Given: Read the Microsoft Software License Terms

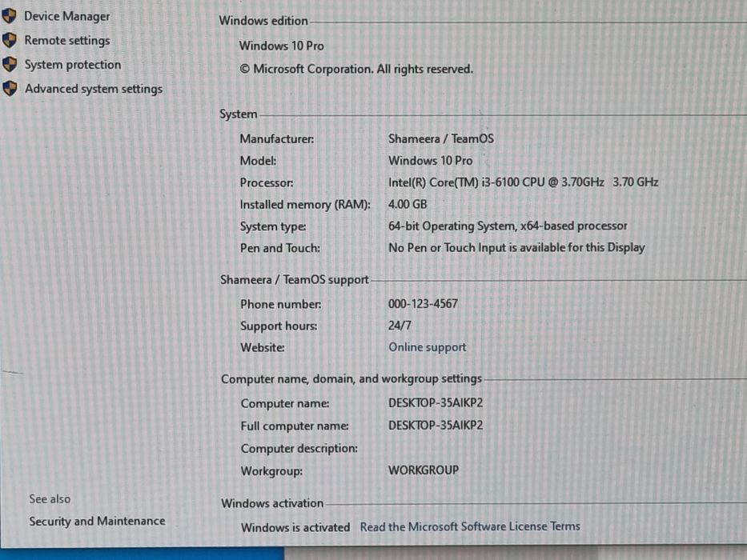Looking at the screenshot, I should tap(470, 526).
